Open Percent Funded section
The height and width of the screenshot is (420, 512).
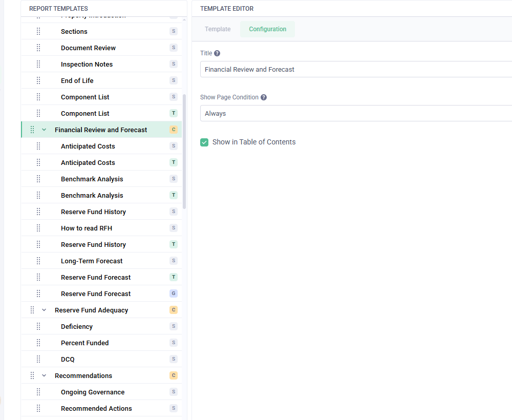[x=101, y=343]
